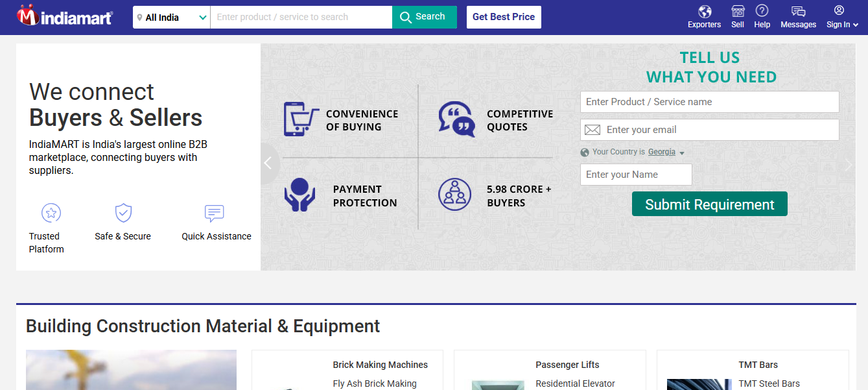Screen dimensions: 868x390
Task: Click the Passenger Lifts category link
Action: click(x=567, y=365)
